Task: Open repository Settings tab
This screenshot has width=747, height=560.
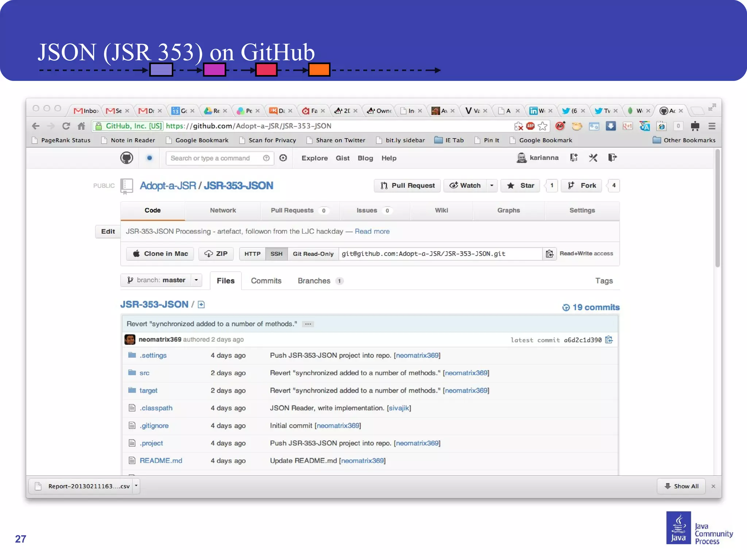Action: [x=582, y=210]
